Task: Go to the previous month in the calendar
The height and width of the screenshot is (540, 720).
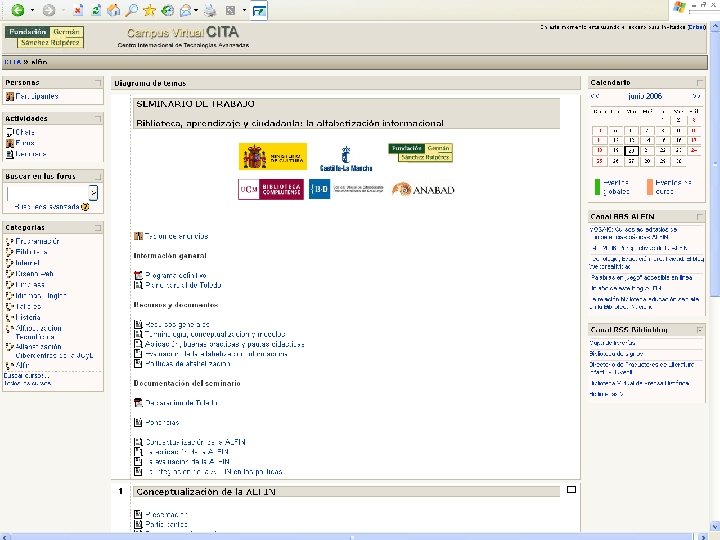Action: tap(595, 96)
